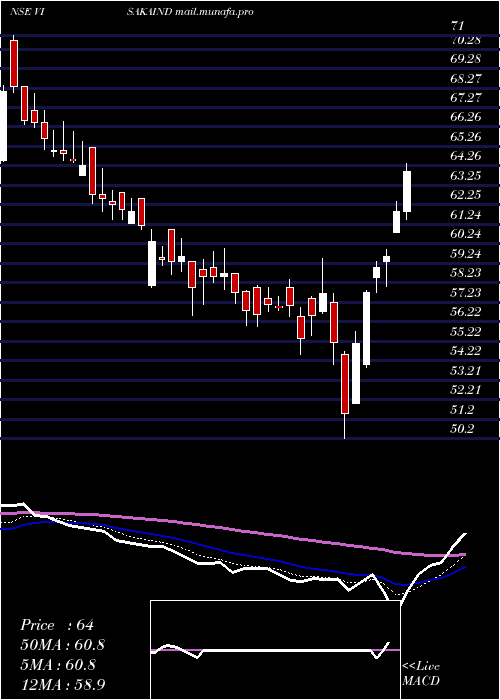Image resolution: width=500 pixels, height=700 pixels.
Task: Click the 61.24 price axis label
Action: tap(466, 215)
